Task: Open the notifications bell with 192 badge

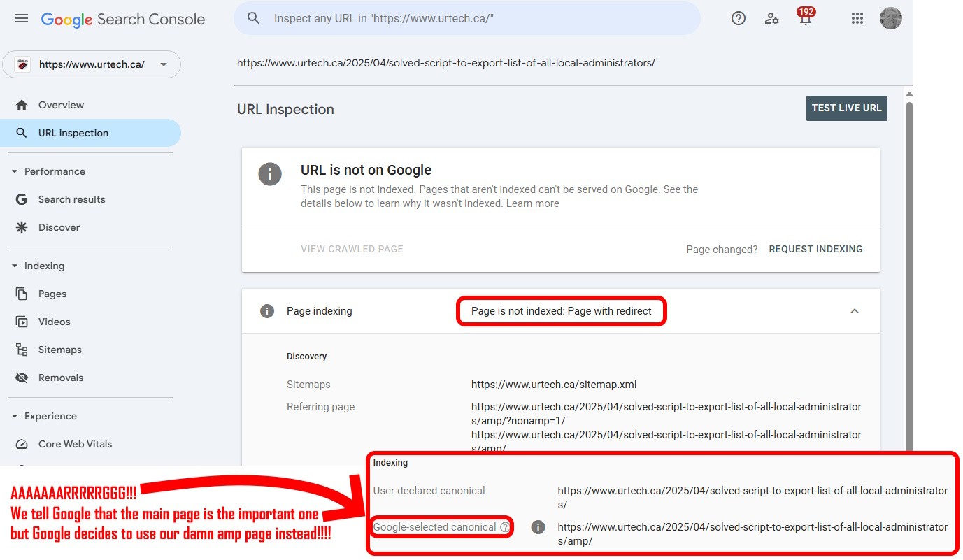Action: coord(806,19)
